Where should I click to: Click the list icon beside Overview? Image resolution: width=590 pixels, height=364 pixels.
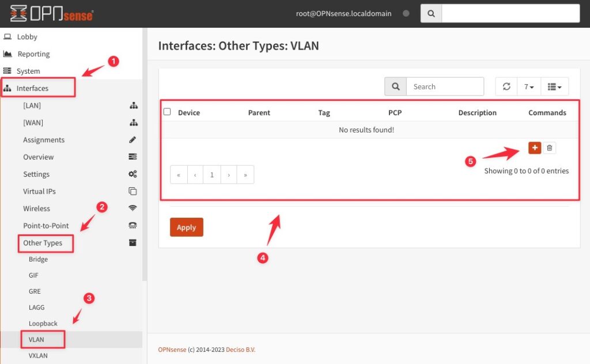coord(133,157)
